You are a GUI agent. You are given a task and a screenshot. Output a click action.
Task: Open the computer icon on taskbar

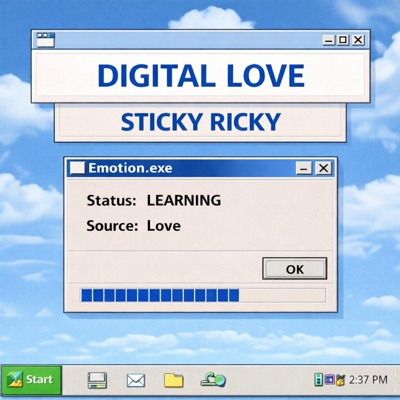point(97,380)
